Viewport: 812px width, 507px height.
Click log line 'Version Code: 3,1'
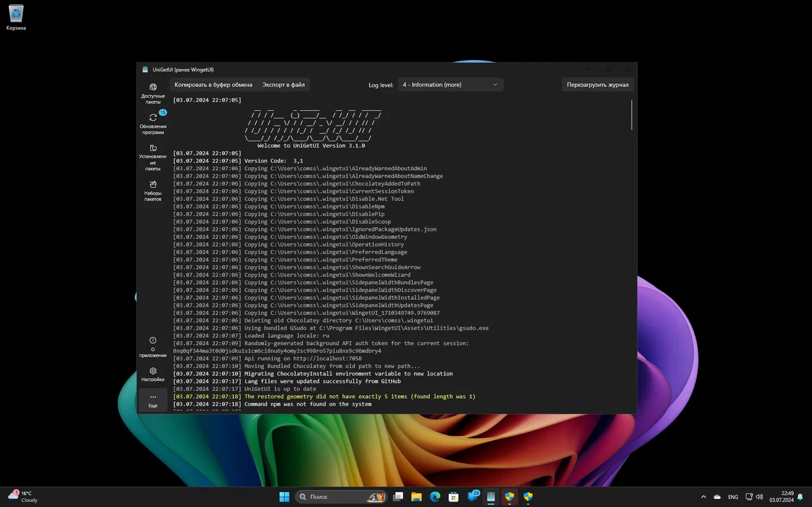coord(238,161)
